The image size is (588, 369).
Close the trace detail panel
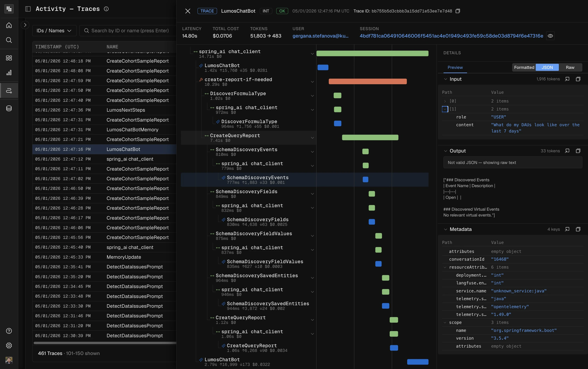188,11
